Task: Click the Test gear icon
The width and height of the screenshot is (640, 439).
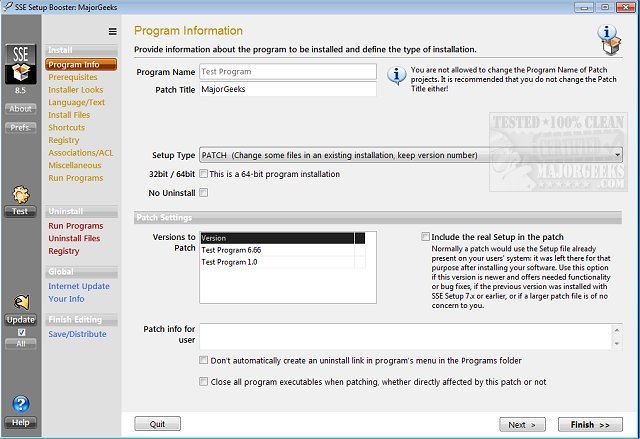Action: coord(20,195)
